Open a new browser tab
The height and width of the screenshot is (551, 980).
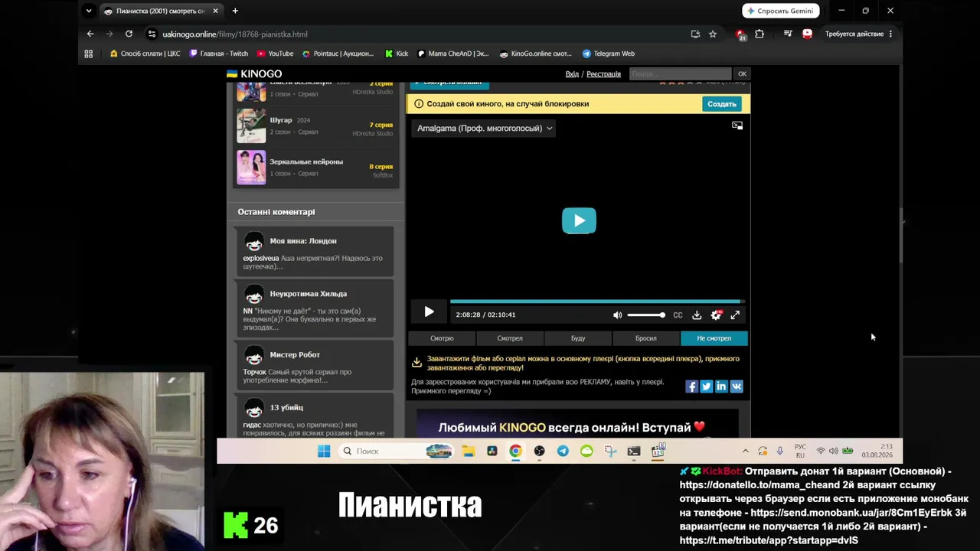[235, 11]
